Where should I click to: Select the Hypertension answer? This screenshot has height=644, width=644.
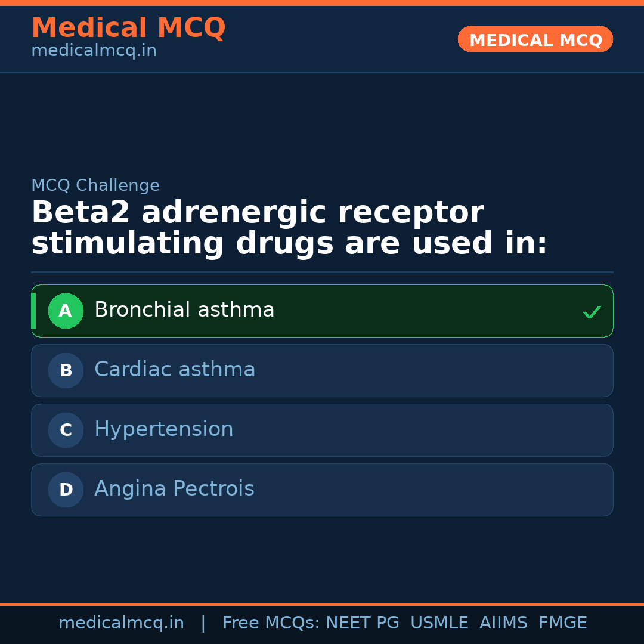(164, 429)
